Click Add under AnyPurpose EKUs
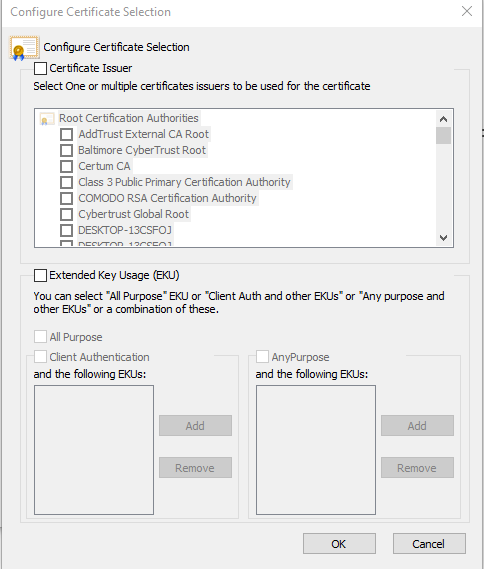 click(x=417, y=426)
